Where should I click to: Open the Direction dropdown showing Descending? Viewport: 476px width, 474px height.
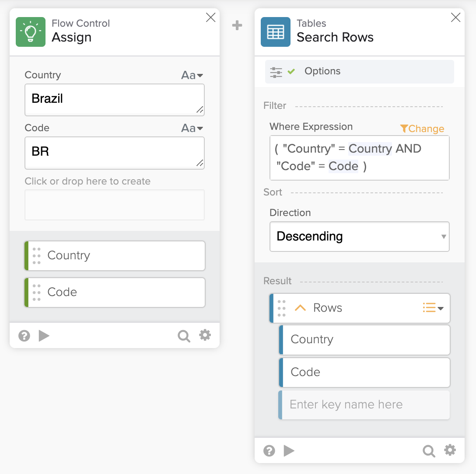point(359,237)
